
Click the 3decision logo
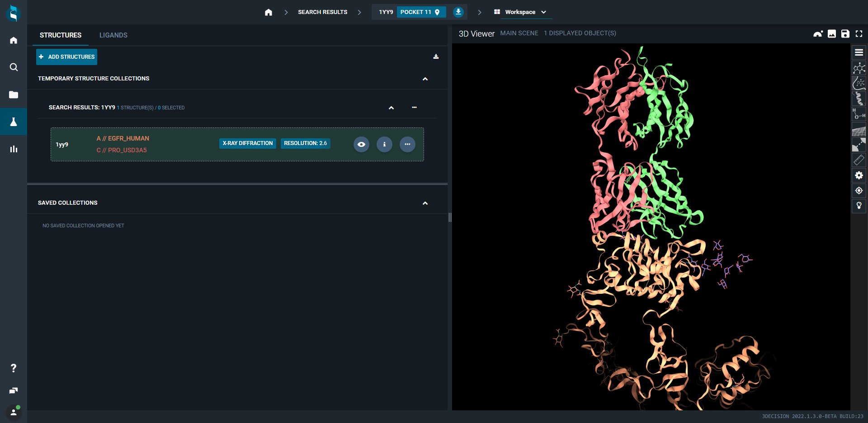coord(14,13)
